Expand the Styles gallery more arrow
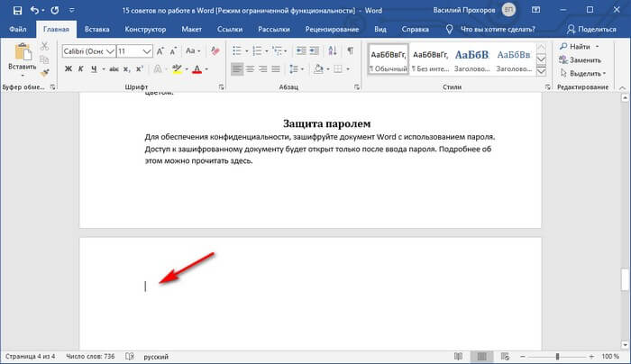This screenshot has width=631, height=364. click(x=541, y=71)
